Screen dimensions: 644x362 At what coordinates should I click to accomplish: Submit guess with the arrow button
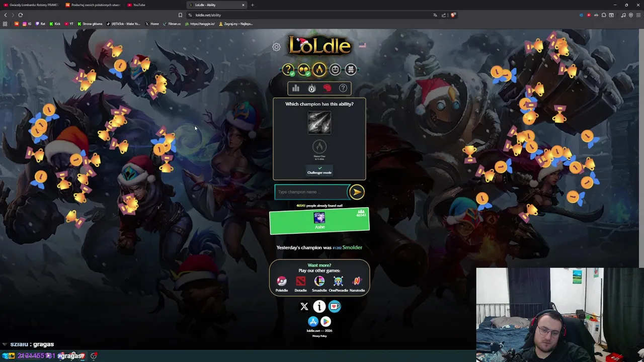pyautogui.click(x=357, y=192)
